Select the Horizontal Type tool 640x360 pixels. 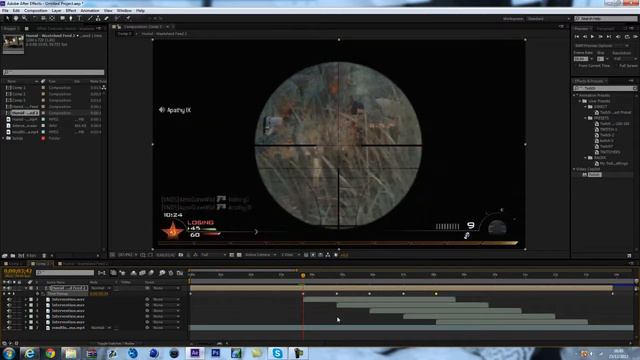(x=80, y=18)
